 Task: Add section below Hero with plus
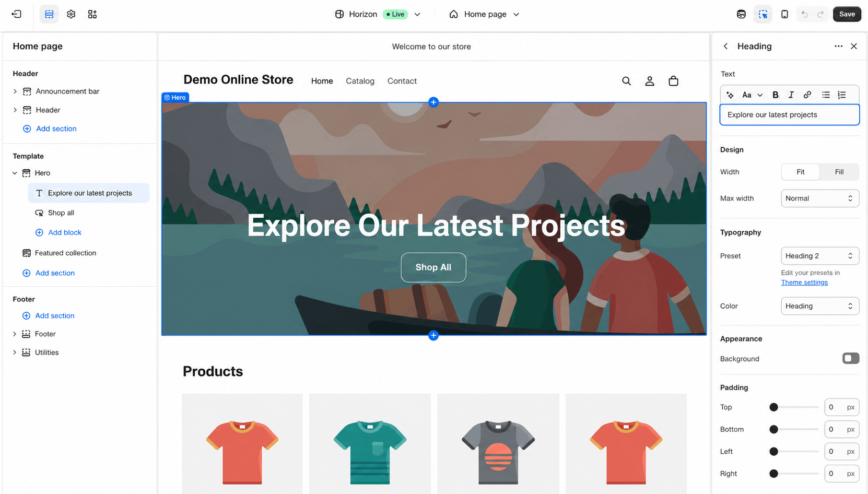point(433,335)
